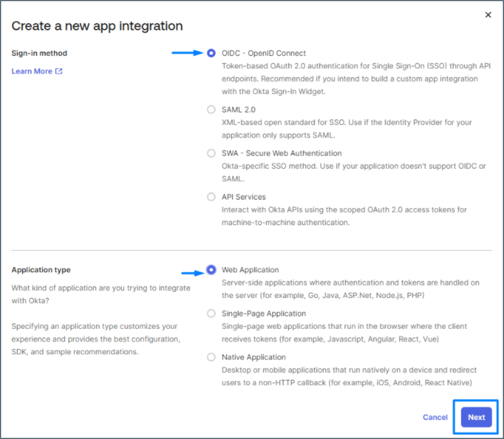Click the 'SWA - Secure Web Authentication' label text
The width and height of the screenshot is (504, 439).
coord(281,153)
